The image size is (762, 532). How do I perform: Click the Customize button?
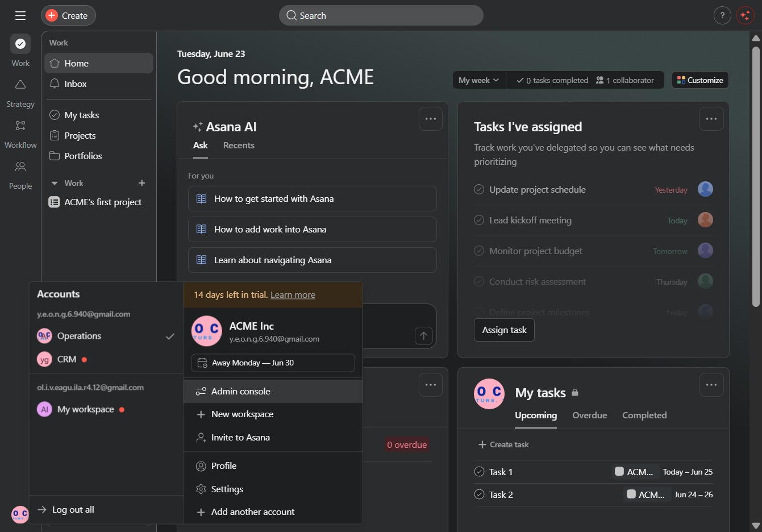point(700,80)
